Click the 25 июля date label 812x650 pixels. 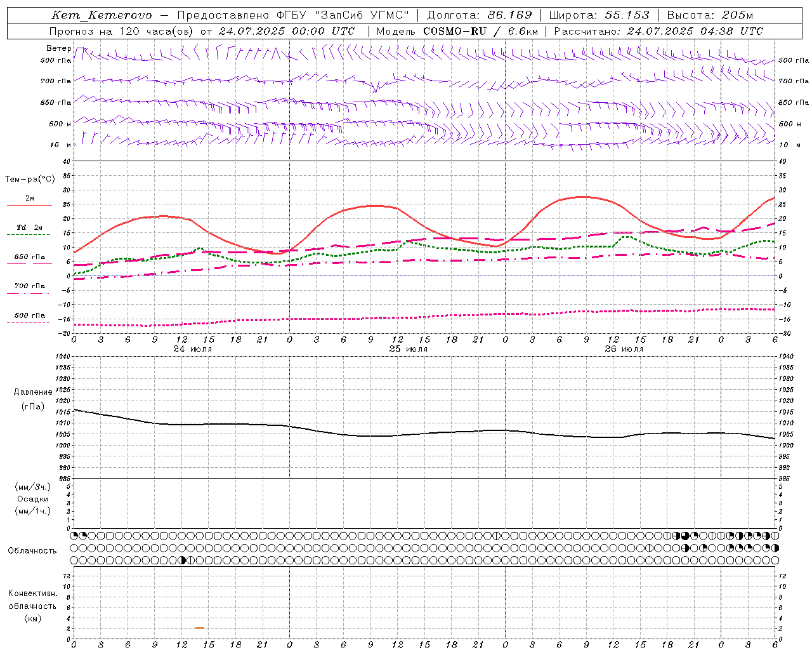409,349
